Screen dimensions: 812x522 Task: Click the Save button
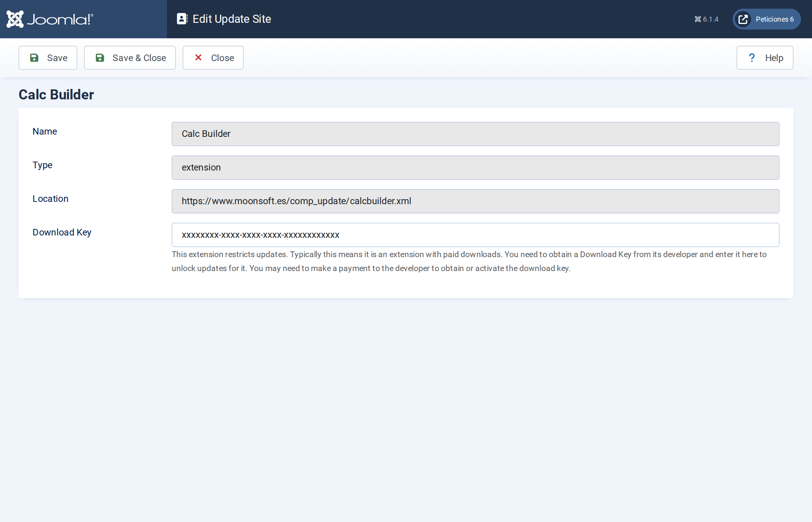(x=48, y=58)
